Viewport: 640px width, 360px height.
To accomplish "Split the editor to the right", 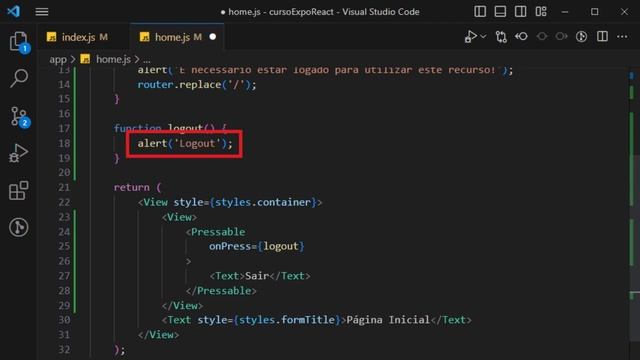I will (602, 37).
